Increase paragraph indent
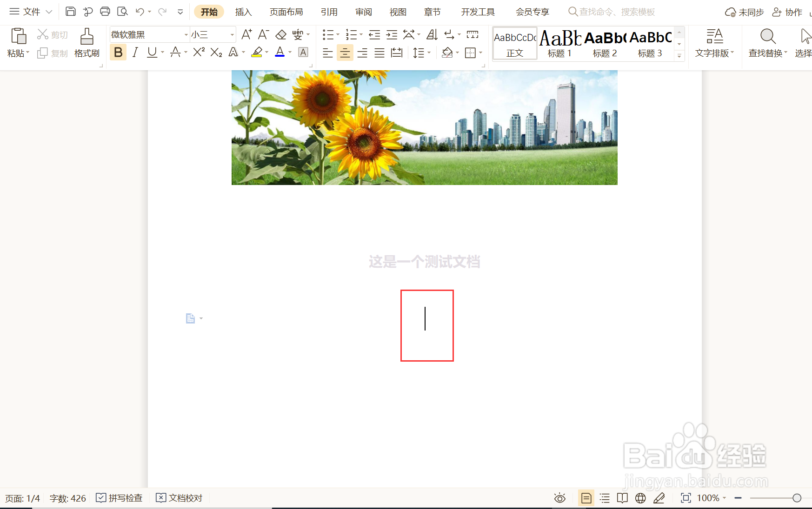 [392, 34]
